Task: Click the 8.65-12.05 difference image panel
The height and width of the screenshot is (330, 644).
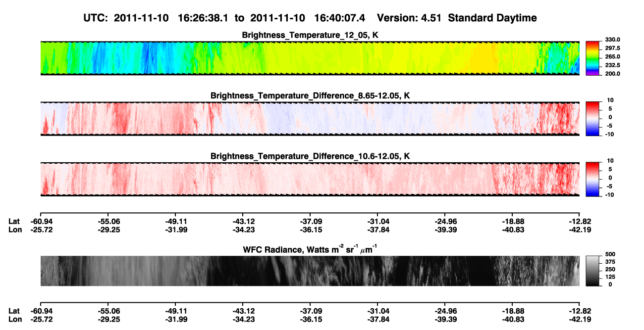Action: (310, 119)
